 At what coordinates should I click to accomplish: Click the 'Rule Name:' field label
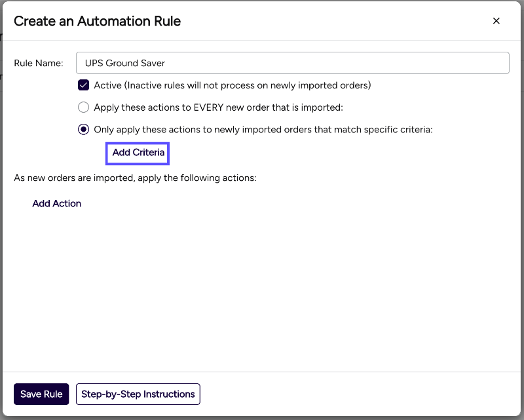tap(39, 63)
